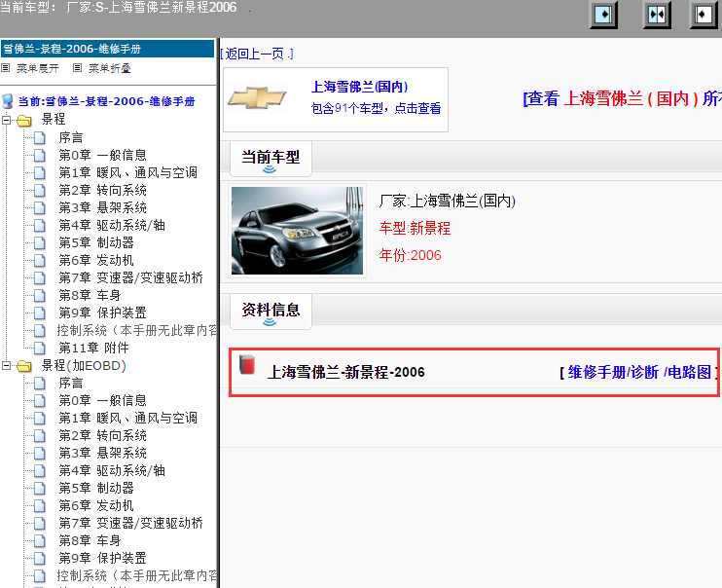
Task: Click the Chevrolet bowtie logo
Action: click(x=257, y=97)
